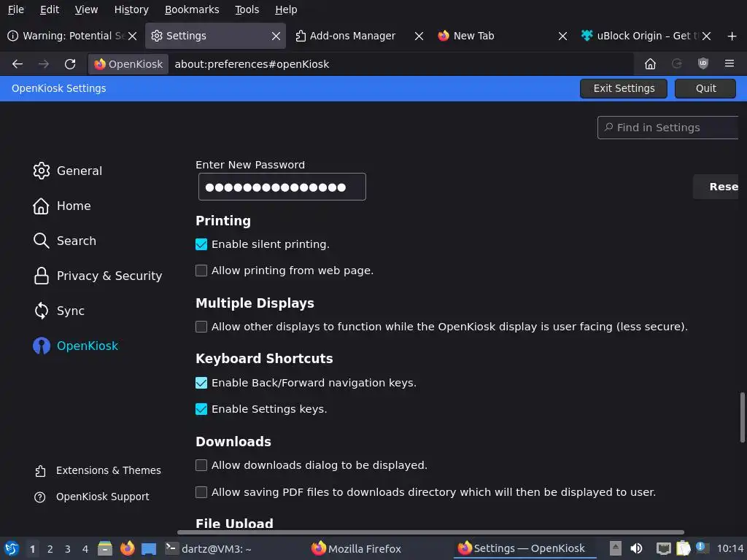Open clipboard manager tray icon

point(683,548)
